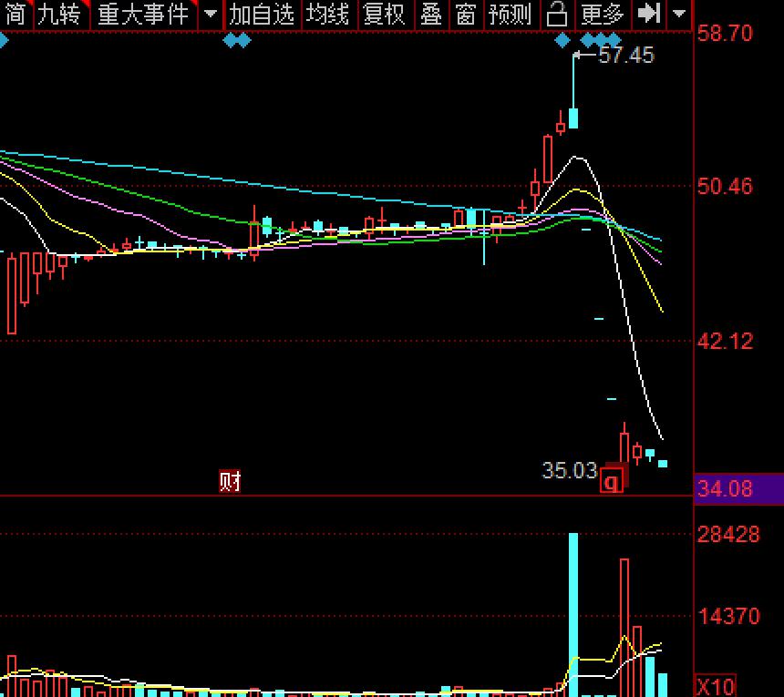Click the highlighted 34.08 price tag

click(738, 488)
